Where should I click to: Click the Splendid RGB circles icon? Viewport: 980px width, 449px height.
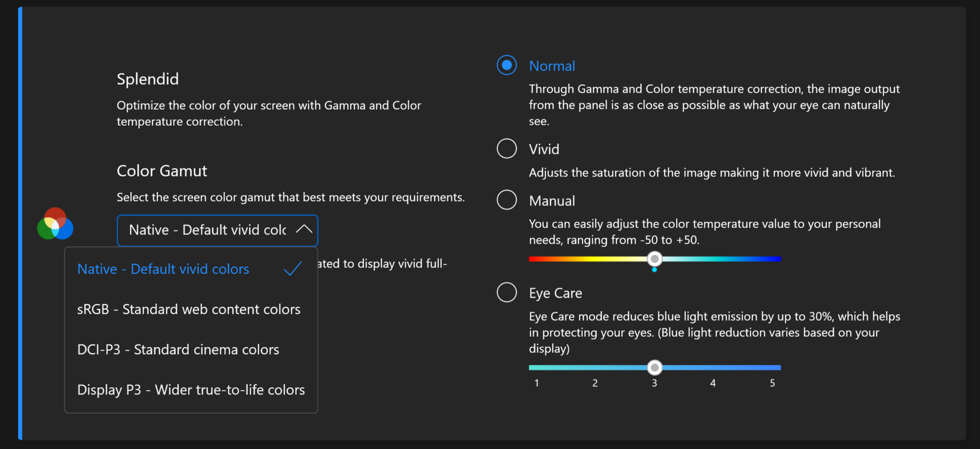click(55, 224)
